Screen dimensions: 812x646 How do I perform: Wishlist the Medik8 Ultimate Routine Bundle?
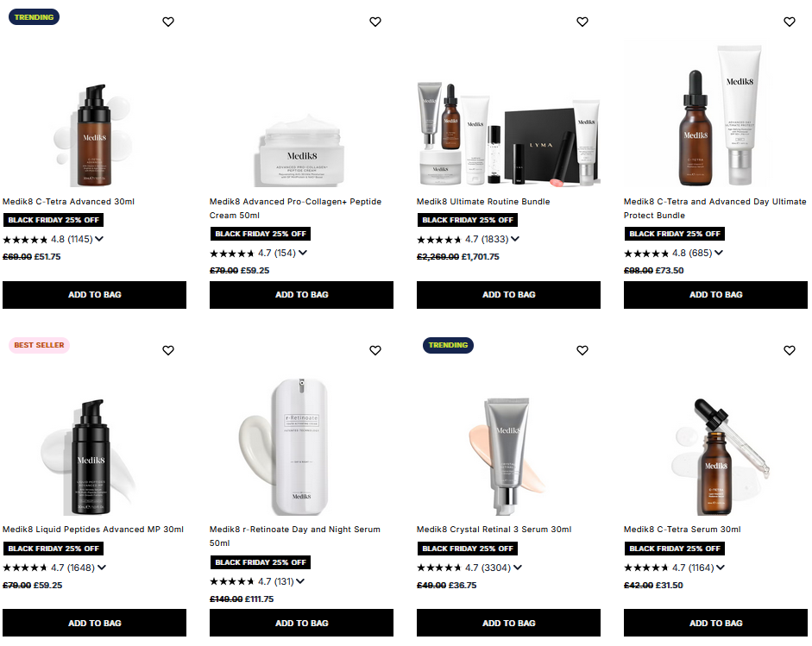coord(582,22)
